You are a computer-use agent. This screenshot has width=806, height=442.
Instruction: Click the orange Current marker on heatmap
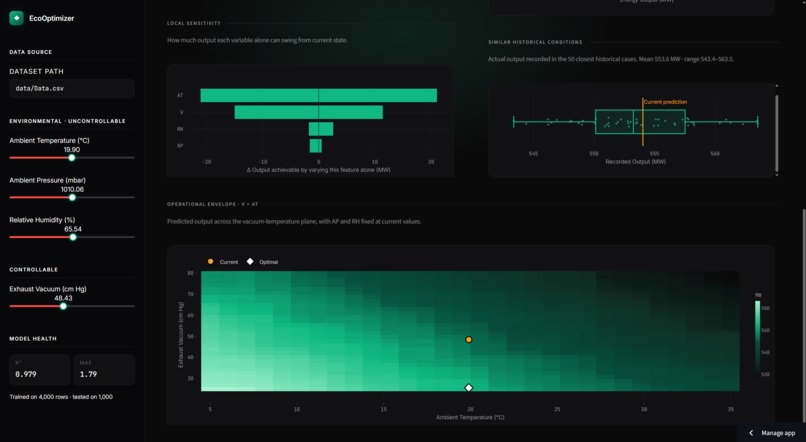pos(469,339)
